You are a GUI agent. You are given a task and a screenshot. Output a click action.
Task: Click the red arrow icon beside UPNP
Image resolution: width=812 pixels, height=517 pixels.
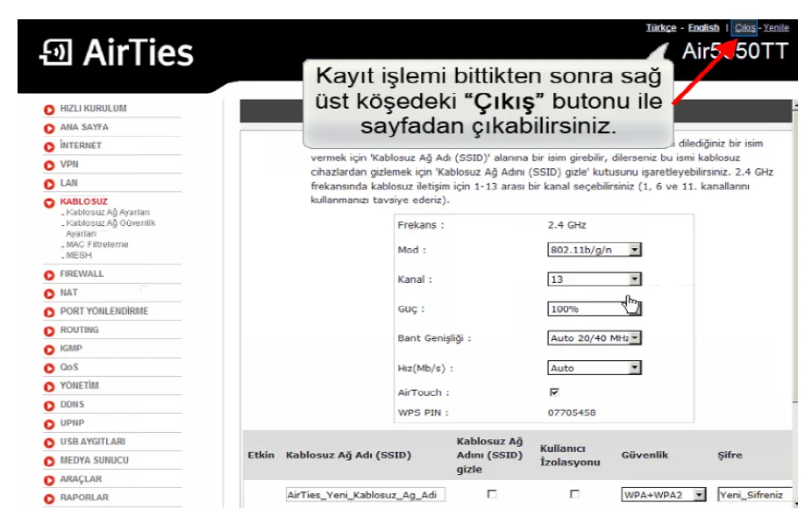(x=49, y=424)
